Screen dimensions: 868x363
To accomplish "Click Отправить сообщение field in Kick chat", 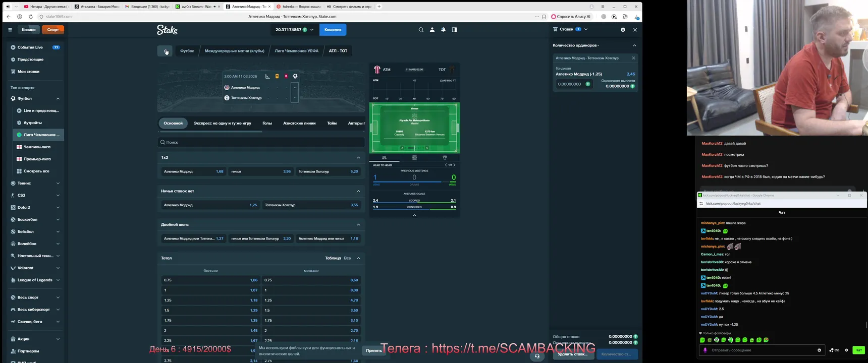I will [762, 350].
